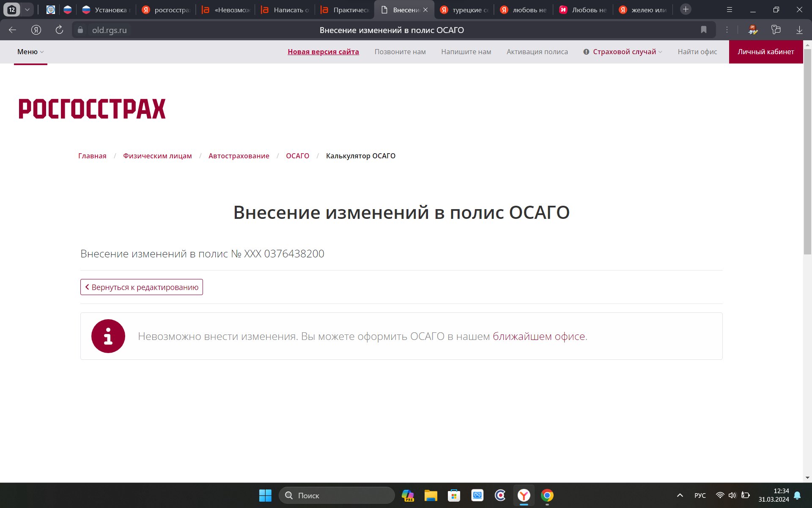Open Copilot preview icon in taskbar
The image size is (812, 508).
[408, 495]
